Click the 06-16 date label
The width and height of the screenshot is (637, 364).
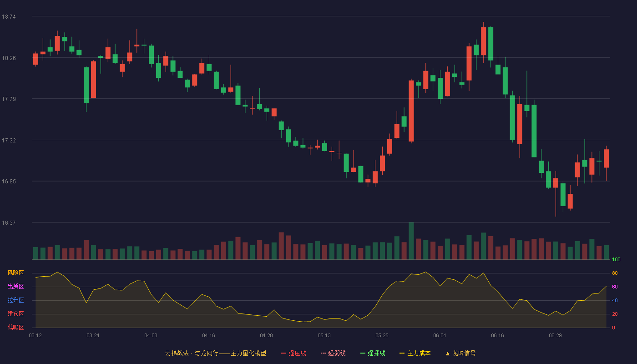coord(497,335)
